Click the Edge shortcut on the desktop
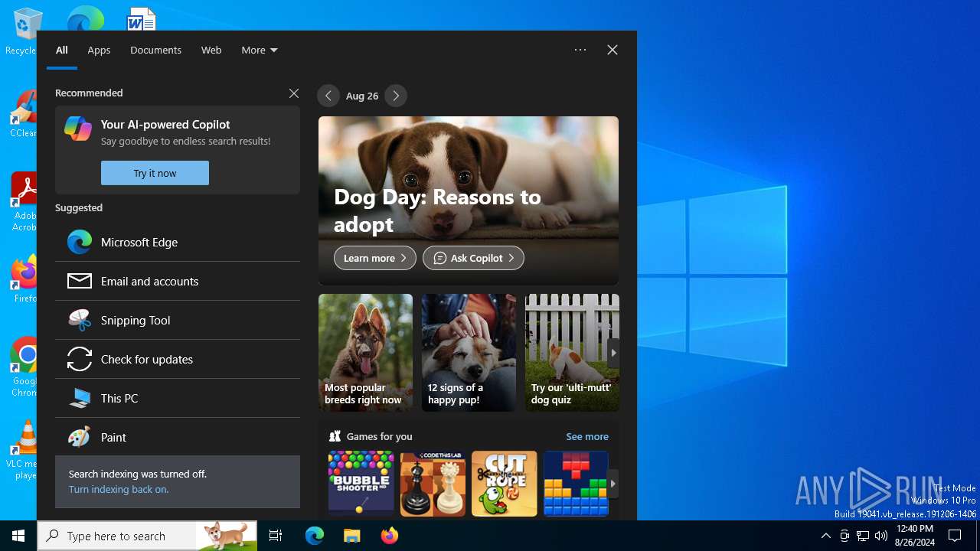The height and width of the screenshot is (551, 980). pyautogui.click(x=85, y=18)
